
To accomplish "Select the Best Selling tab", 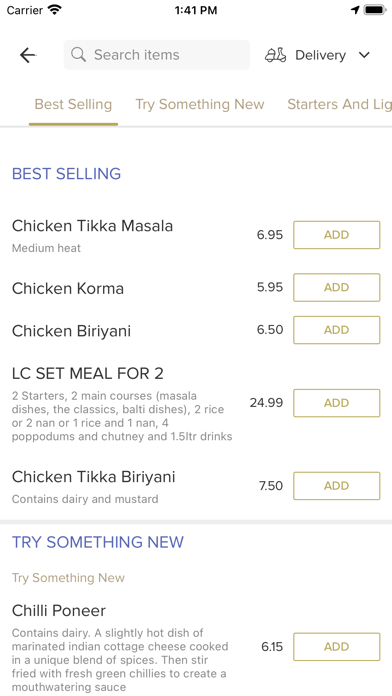I will [x=73, y=104].
